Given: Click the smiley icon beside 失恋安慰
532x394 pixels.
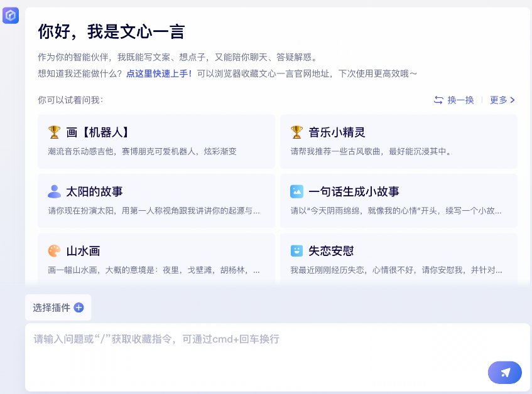Looking at the screenshot, I should click(296, 251).
